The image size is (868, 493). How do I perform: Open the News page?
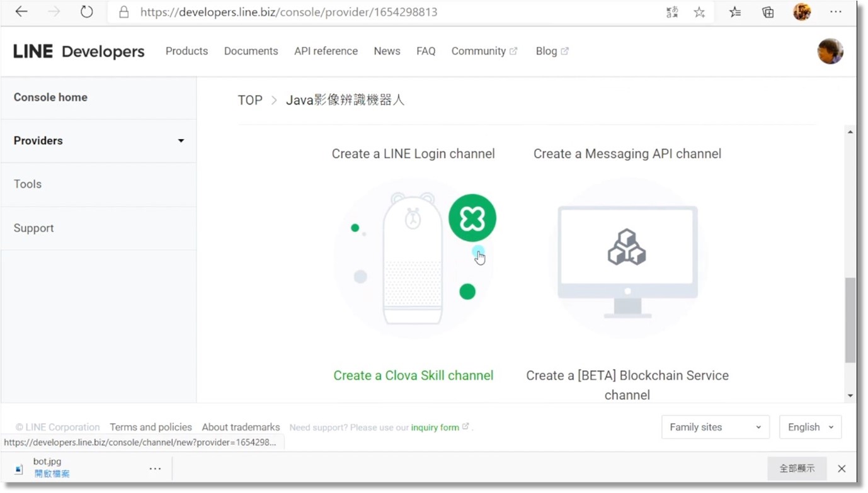387,51
